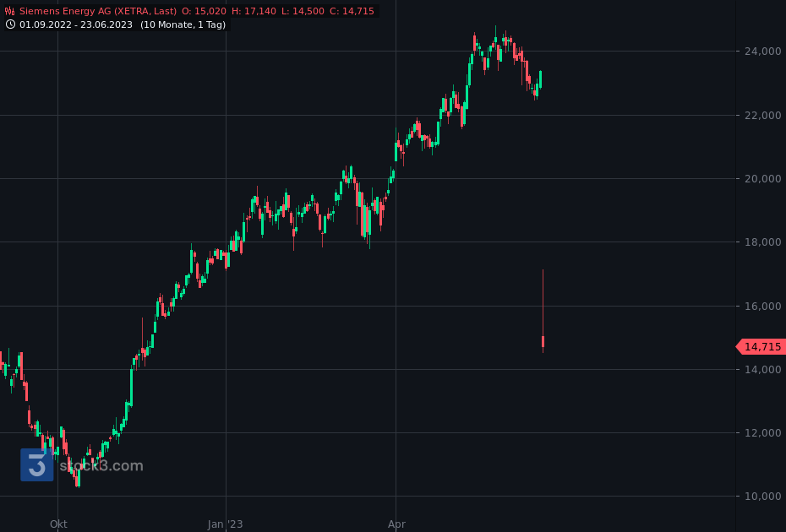
Task: Click the 22,000 price axis label
Action: click(762, 115)
